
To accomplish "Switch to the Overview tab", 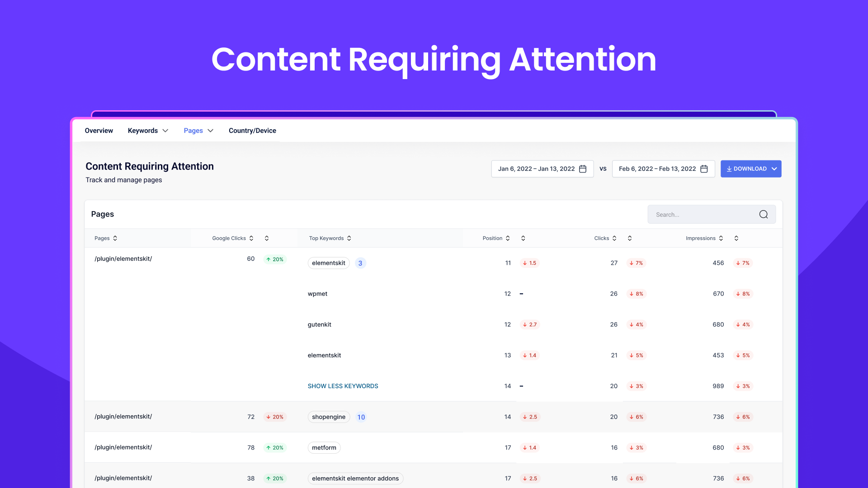I will click(x=99, y=131).
